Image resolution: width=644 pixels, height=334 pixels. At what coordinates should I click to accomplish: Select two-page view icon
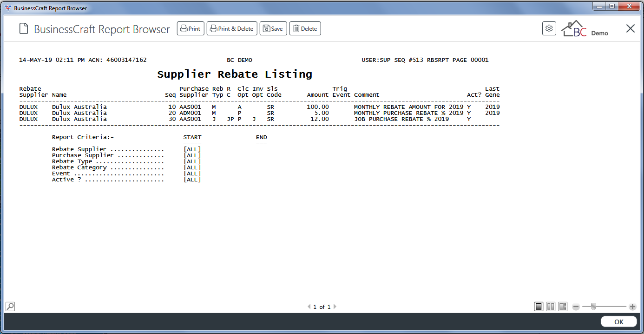pyautogui.click(x=551, y=307)
